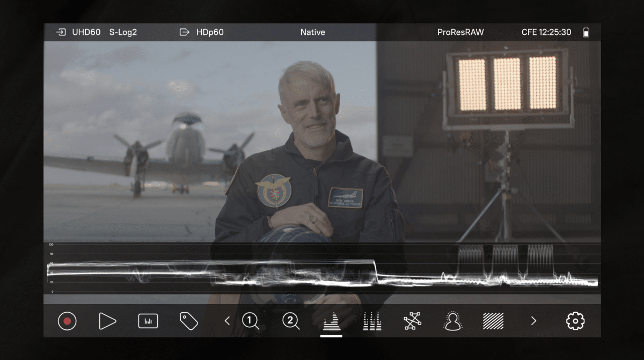The height and width of the screenshot is (360, 644).
Task: Open the monitoring tools panel icon
Action: 148,321
